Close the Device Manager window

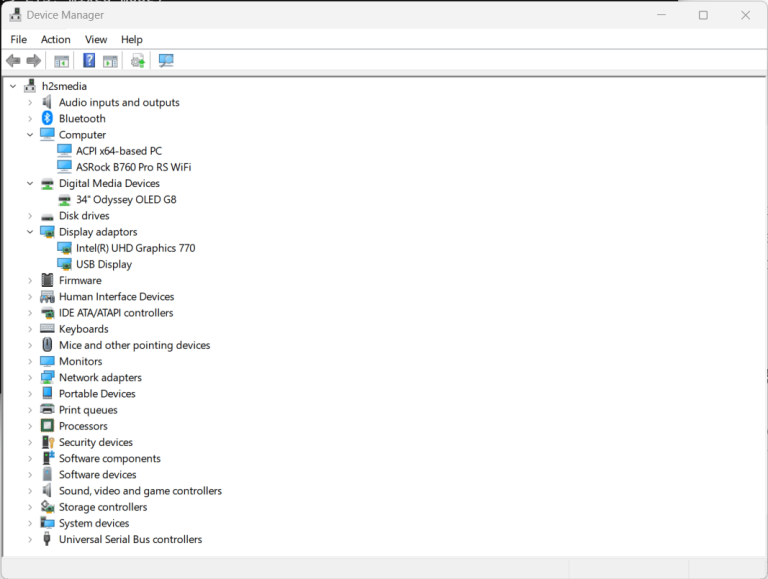(745, 15)
